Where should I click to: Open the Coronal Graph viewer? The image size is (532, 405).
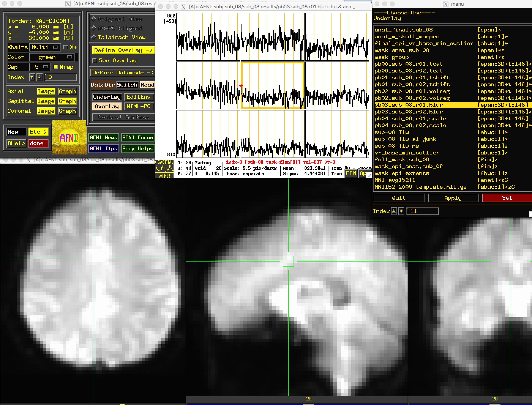pyautogui.click(x=67, y=111)
